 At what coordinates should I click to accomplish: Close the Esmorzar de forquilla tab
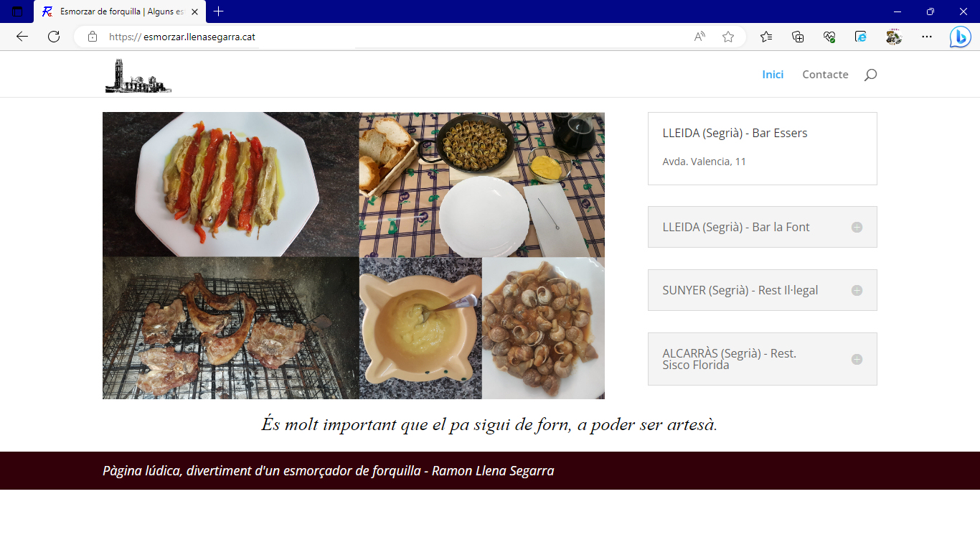[194, 11]
